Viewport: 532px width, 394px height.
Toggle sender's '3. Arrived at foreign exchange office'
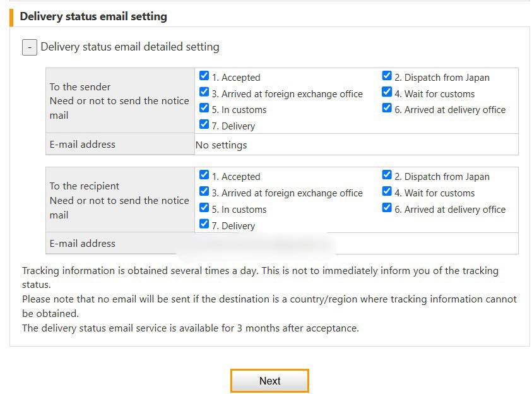[204, 93]
